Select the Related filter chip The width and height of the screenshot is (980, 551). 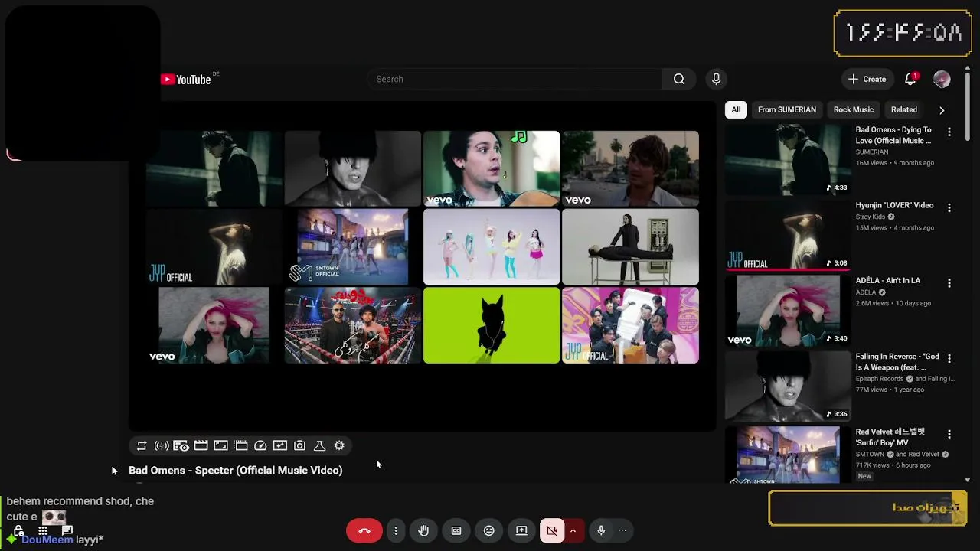coord(904,109)
